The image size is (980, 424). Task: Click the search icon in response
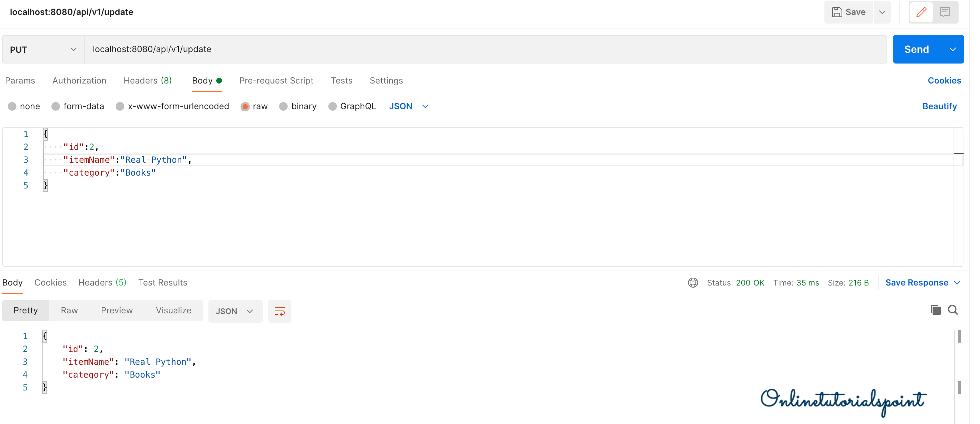click(x=953, y=310)
